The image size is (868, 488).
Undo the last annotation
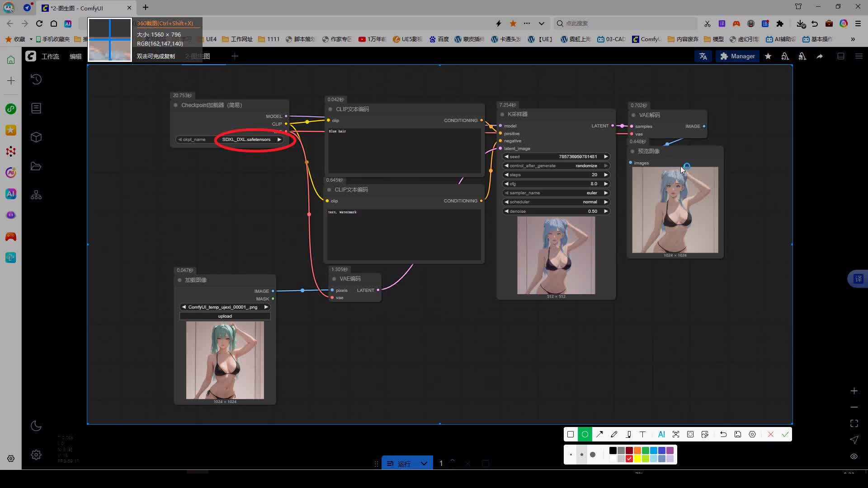723,434
